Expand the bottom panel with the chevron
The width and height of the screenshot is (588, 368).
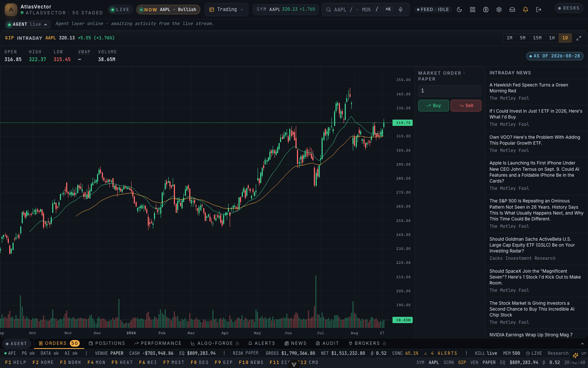(x=582, y=344)
